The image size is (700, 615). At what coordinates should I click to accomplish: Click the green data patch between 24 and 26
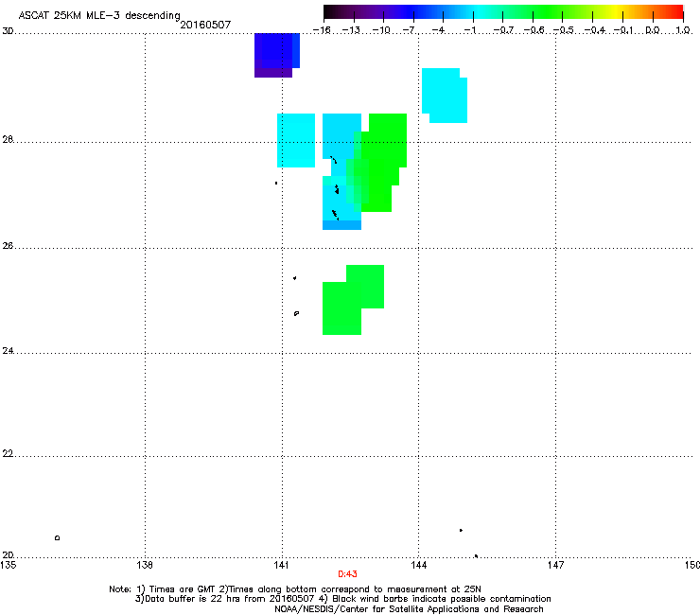click(x=353, y=300)
